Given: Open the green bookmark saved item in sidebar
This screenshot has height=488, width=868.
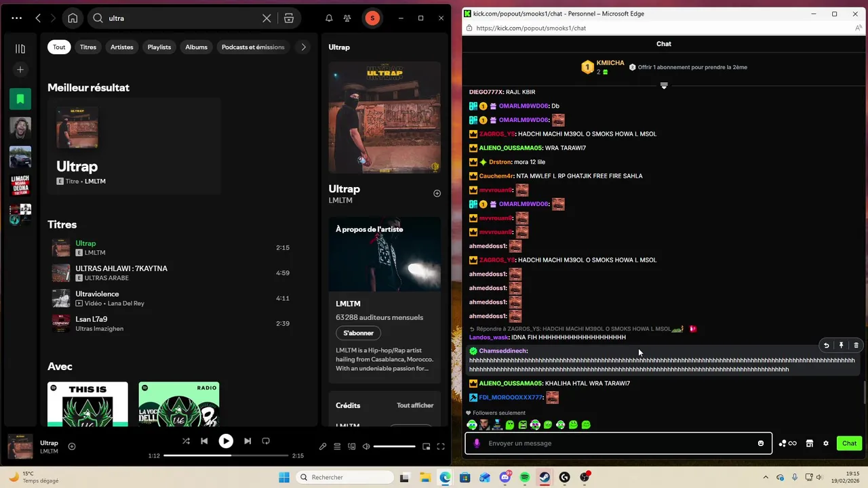Looking at the screenshot, I should pyautogui.click(x=20, y=99).
